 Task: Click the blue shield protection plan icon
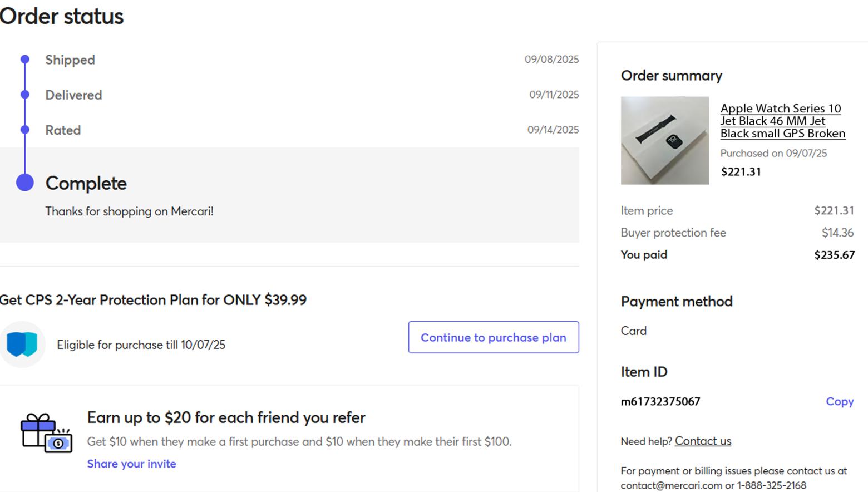22,345
